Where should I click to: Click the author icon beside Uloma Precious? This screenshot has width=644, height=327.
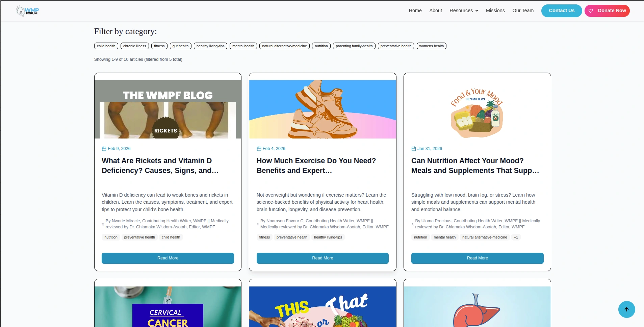pyautogui.click(x=412, y=224)
